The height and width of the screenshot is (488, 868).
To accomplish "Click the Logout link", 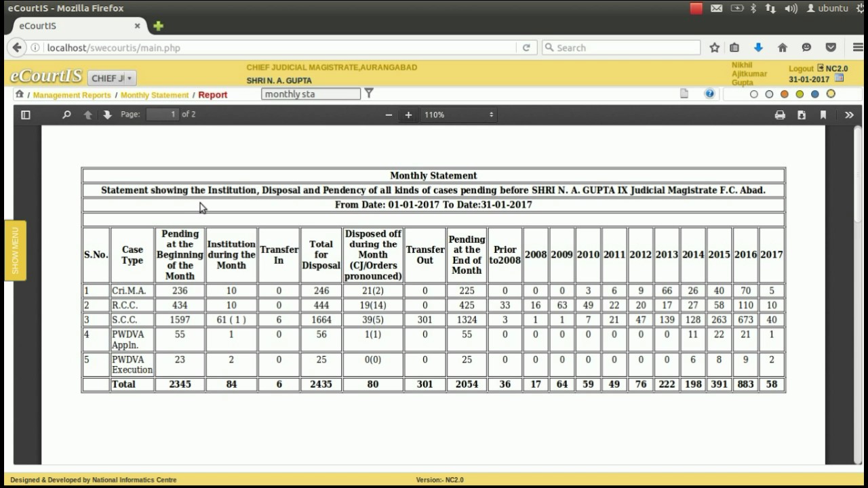I will [801, 68].
